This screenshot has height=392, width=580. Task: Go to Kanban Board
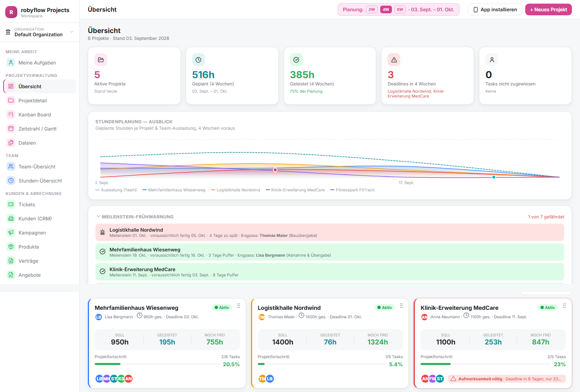pyautogui.click(x=39, y=115)
